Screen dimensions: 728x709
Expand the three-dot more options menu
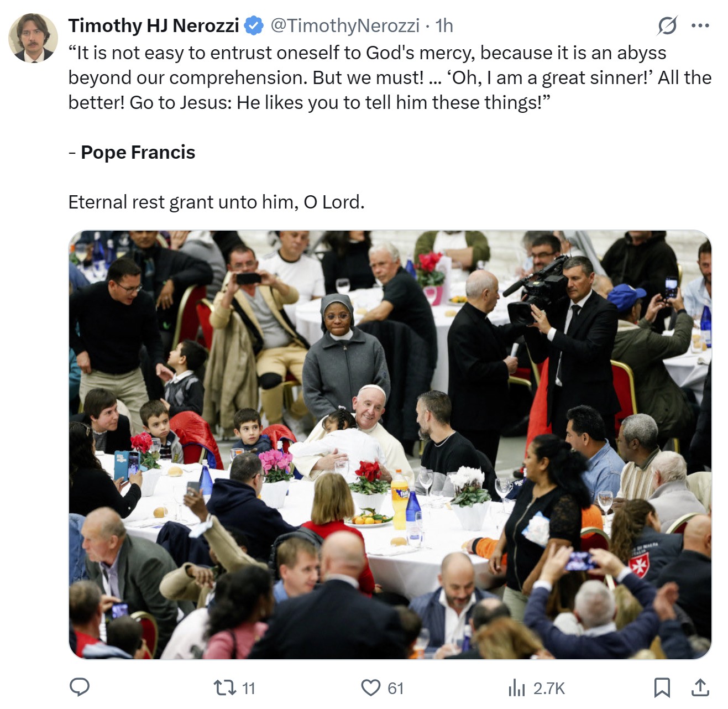point(700,25)
